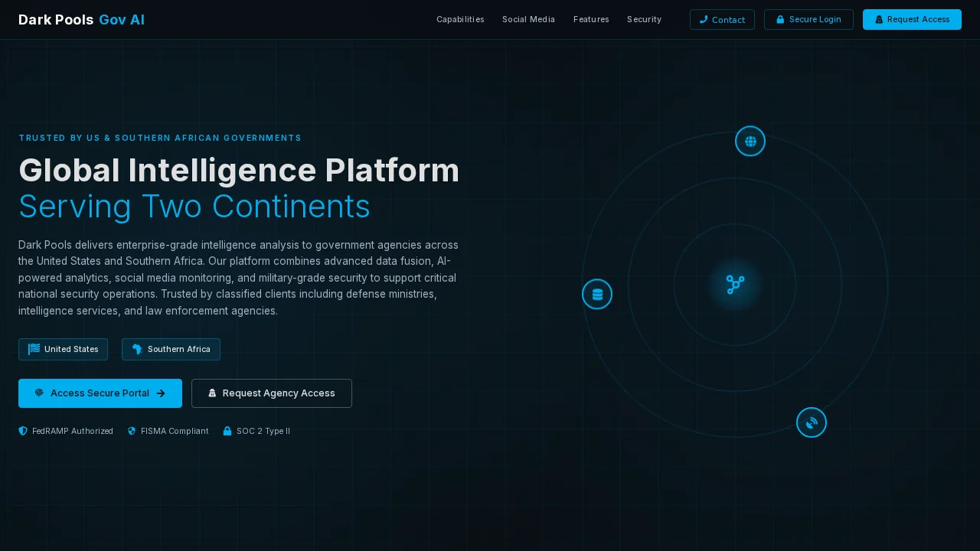This screenshot has width=980, height=551.
Task: Click the FedRAMP Authorized shield icon
Action: point(23,432)
